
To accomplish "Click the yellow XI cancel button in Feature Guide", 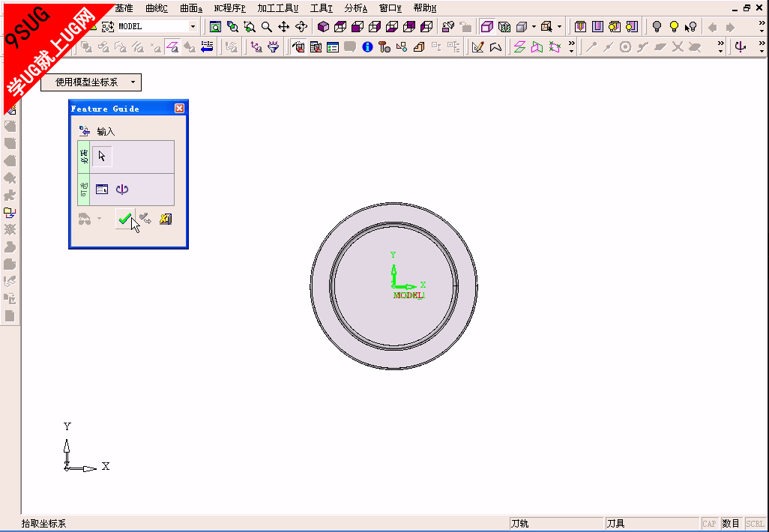I will pyautogui.click(x=166, y=219).
